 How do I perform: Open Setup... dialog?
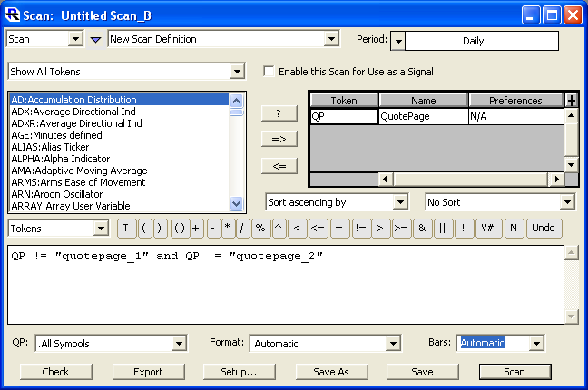240,372
